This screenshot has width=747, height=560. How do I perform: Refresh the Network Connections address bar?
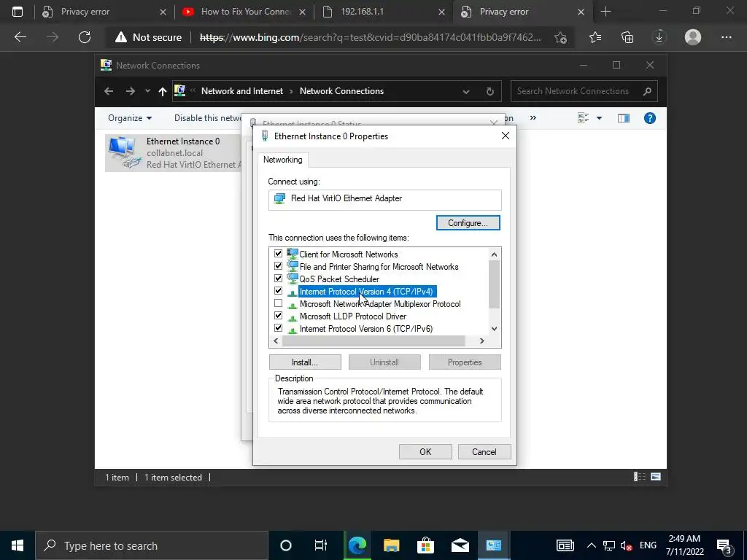pos(490,91)
